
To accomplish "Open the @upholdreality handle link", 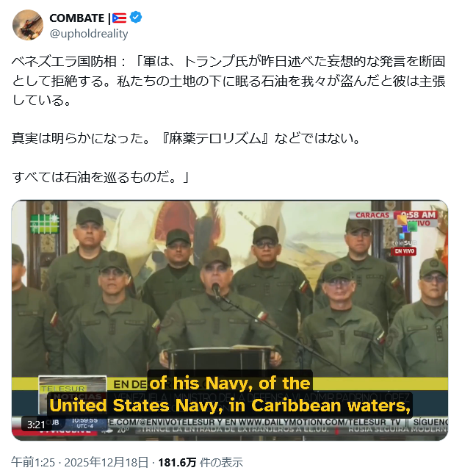I will [89, 34].
